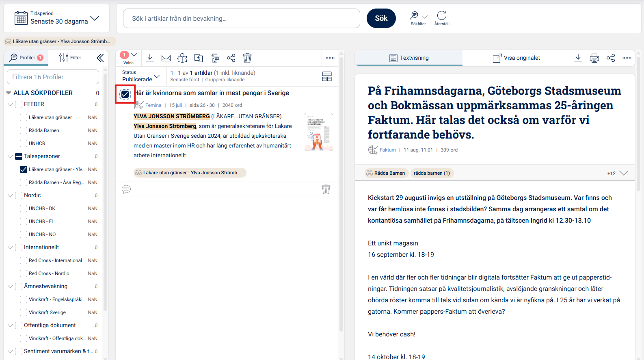Viewport: 644px width, 360px height.
Task: Switch to the Filter tab
Action: pos(70,58)
